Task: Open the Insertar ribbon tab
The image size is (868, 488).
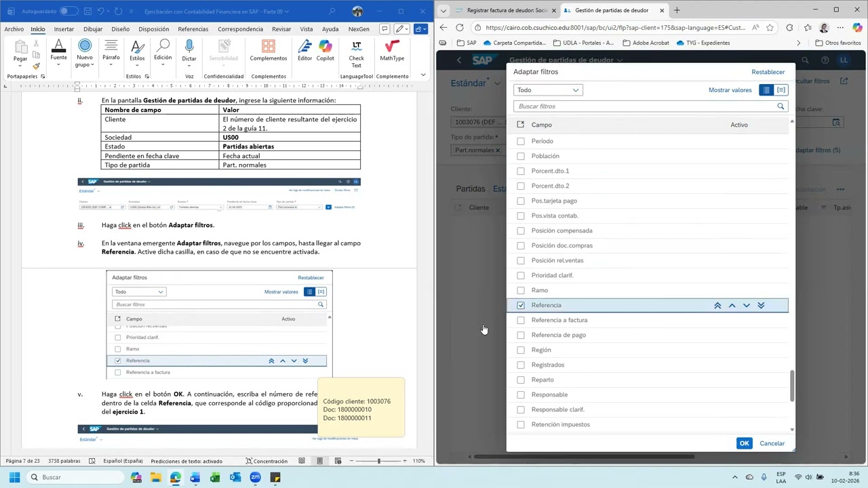Action: pyautogui.click(x=64, y=29)
